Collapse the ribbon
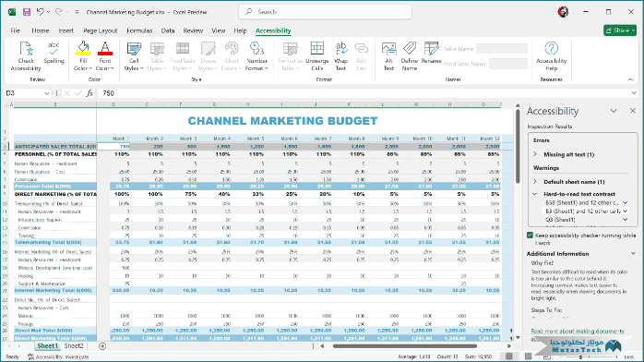Screen dimensions: 644x362 [630, 79]
